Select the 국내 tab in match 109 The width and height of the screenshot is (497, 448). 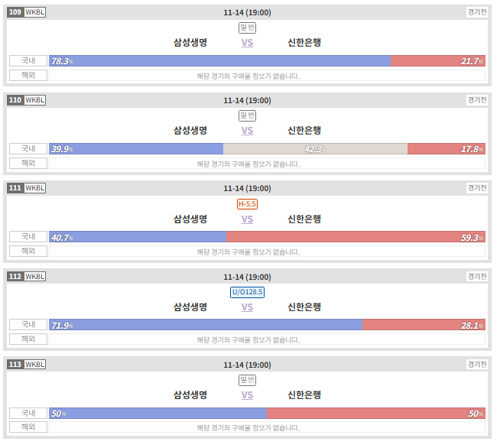point(28,61)
